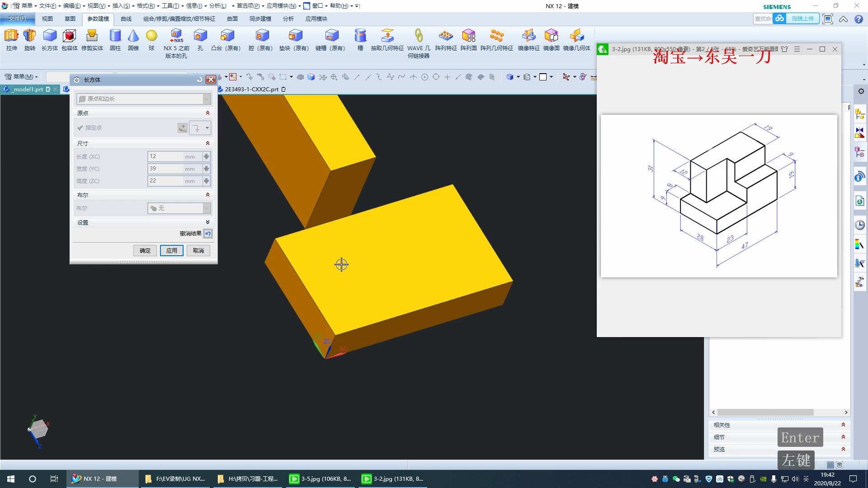This screenshot has height=488, width=868.
Task: Click the horizontal scrollbar in right panel
Action: [x=765, y=412]
